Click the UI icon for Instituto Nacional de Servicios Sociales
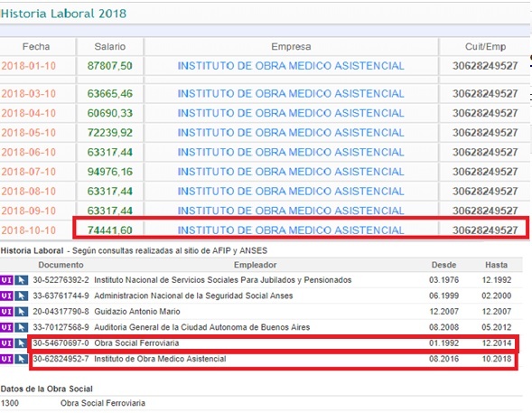This screenshot has height=413, width=532. pos(6,280)
